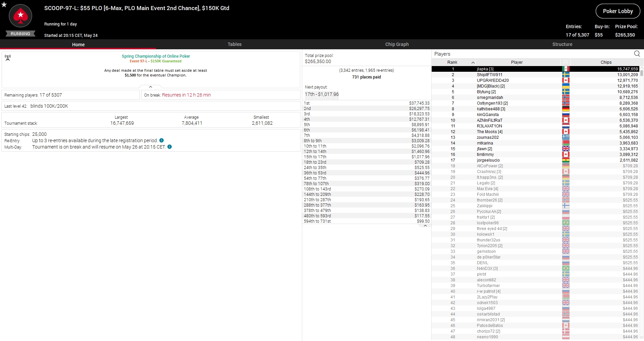The width and height of the screenshot is (644, 341).
Task: Click the PokerStars spade logo
Action: 20,15
